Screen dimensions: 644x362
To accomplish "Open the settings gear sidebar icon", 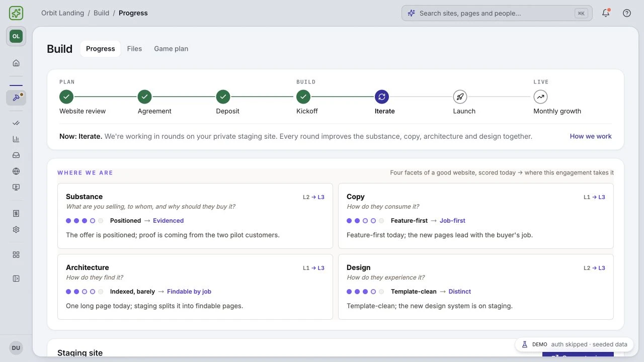I will 16,229.
